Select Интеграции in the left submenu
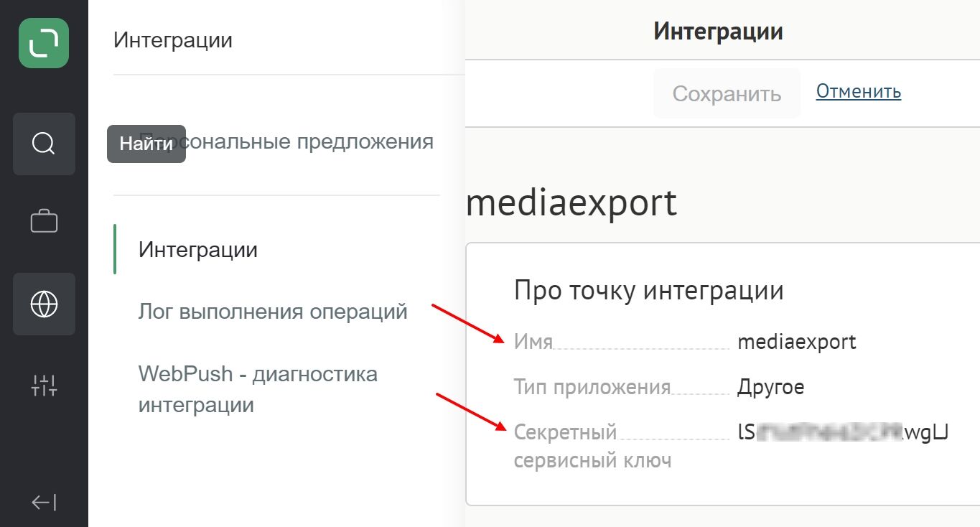The height and width of the screenshot is (527, 980). point(198,250)
